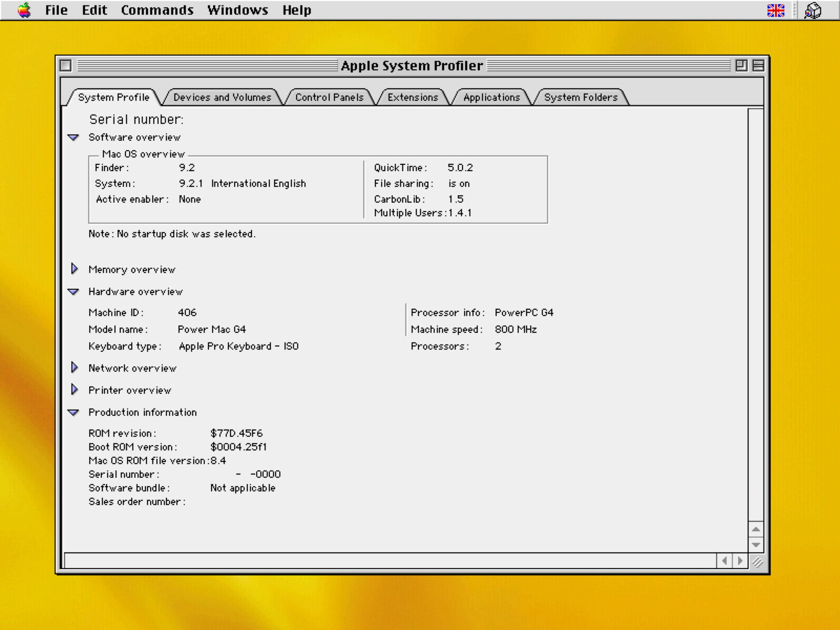Click the Apple System Profiler title bar
The width and height of the screenshot is (840, 630).
click(x=412, y=66)
